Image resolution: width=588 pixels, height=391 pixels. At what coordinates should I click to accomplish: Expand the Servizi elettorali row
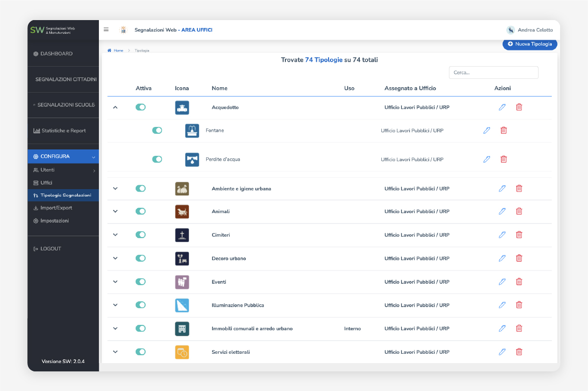(116, 352)
